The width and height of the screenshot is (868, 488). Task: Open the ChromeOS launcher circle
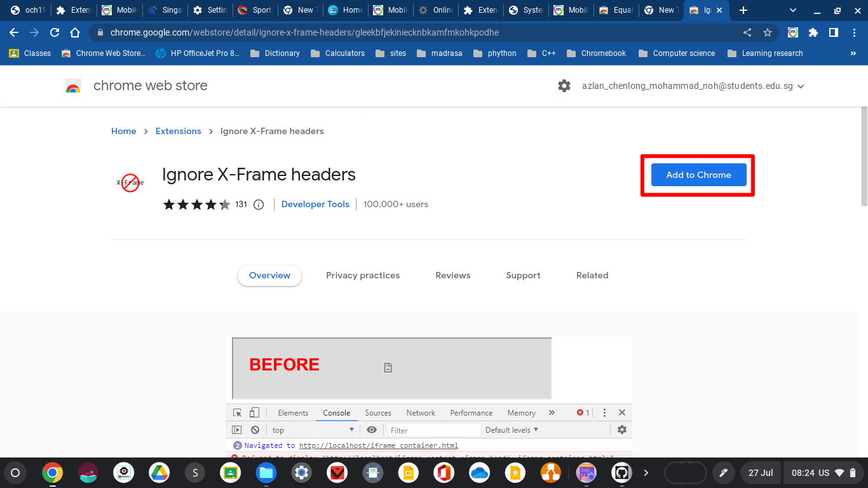[15, 473]
